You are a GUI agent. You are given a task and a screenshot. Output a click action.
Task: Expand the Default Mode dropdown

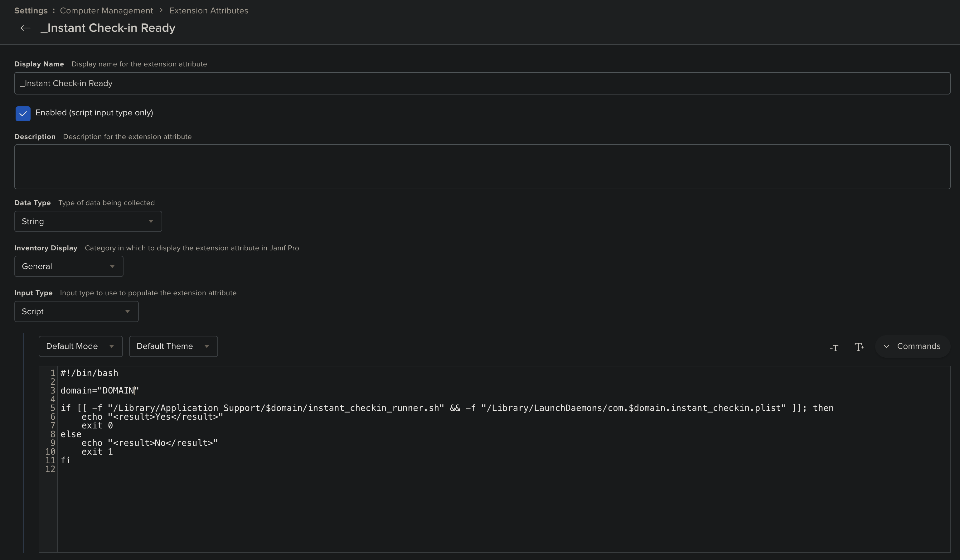coord(80,346)
